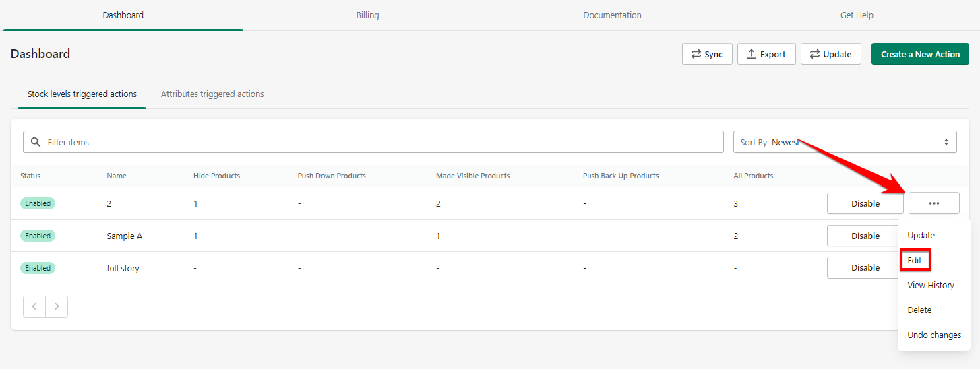Choose Delete in the context menu
980x369 pixels.
pyautogui.click(x=919, y=310)
